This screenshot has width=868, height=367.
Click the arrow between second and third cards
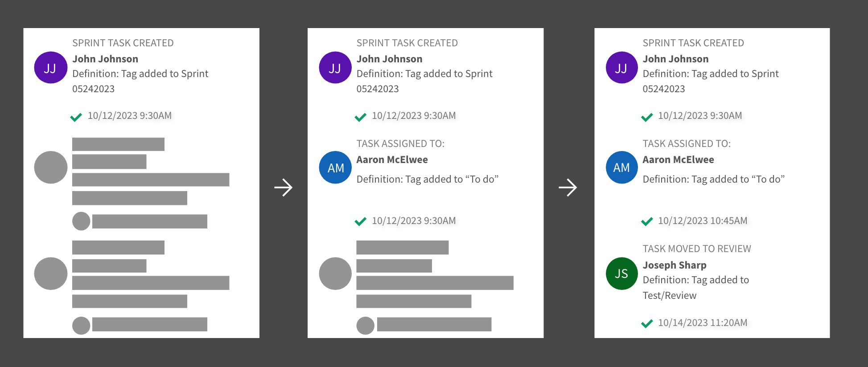568,188
